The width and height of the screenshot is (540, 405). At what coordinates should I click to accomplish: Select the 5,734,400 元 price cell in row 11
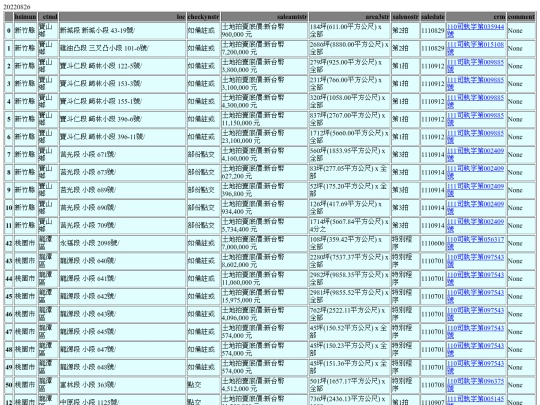click(264, 225)
